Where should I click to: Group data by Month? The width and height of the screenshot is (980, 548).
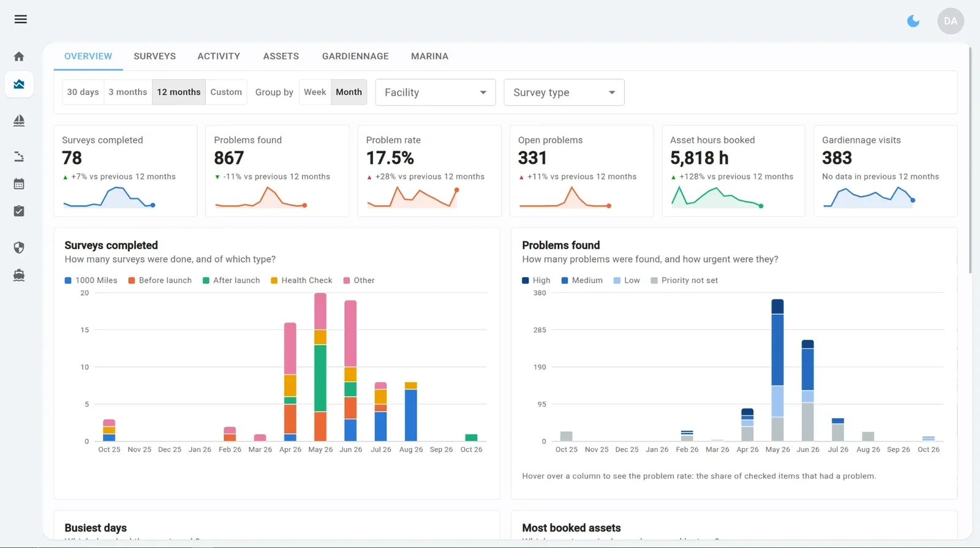[349, 92]
